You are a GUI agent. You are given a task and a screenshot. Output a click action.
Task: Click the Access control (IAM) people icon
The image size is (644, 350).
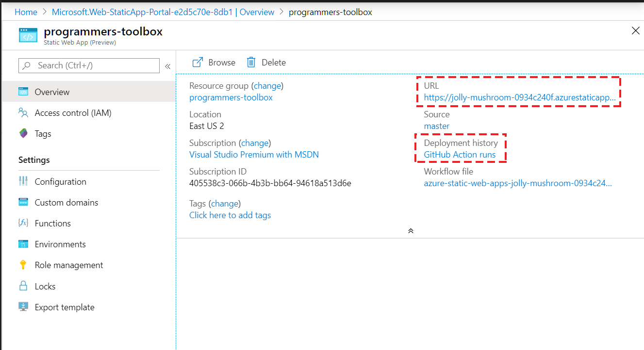pyautogui.click(x=23, y=112)
